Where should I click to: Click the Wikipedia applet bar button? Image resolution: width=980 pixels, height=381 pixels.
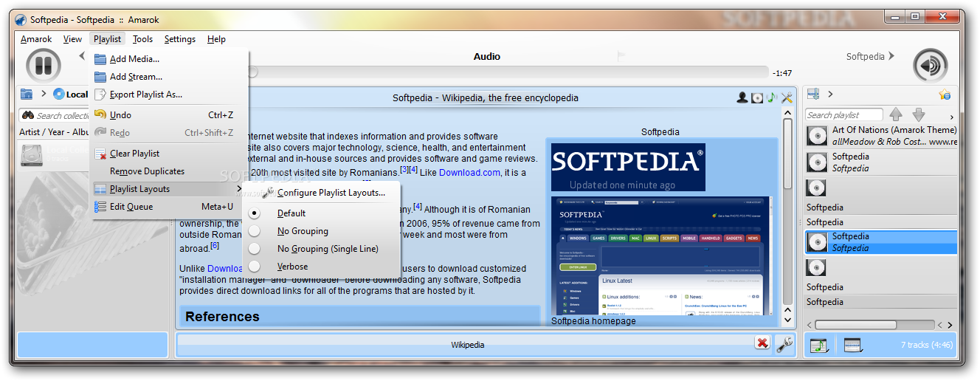pos(467,345)
